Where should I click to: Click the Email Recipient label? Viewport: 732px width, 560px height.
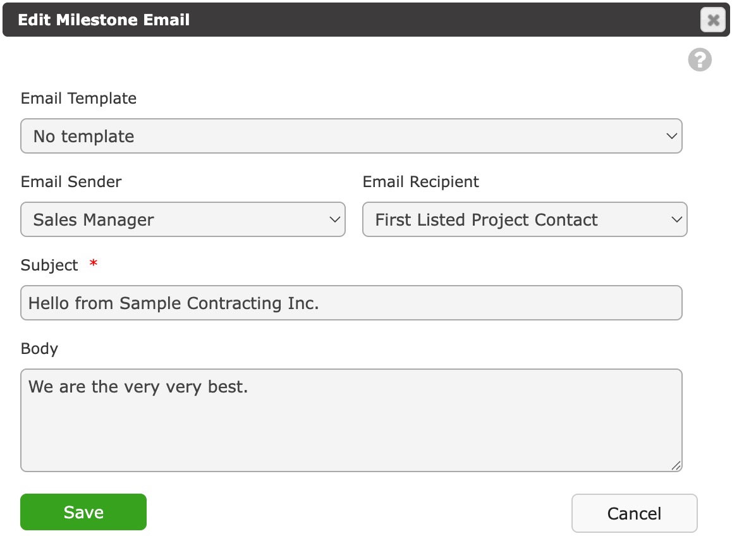(420, 181)
